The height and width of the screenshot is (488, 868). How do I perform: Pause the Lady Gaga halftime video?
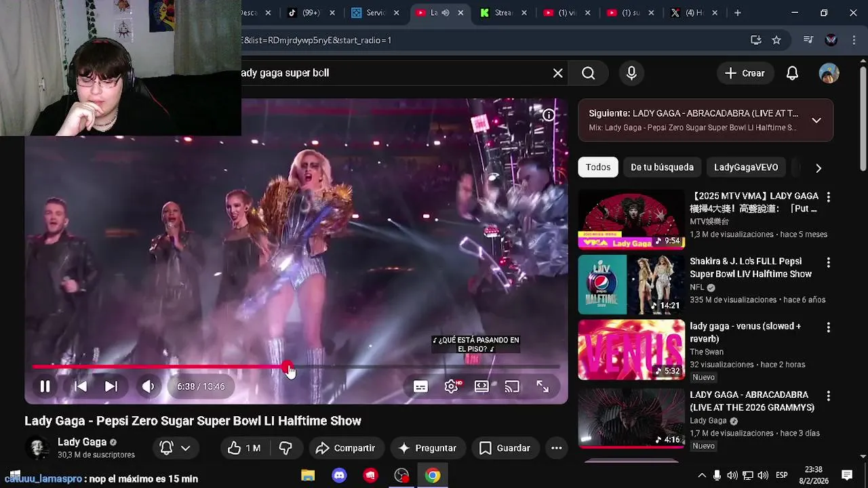pos(45,386)
